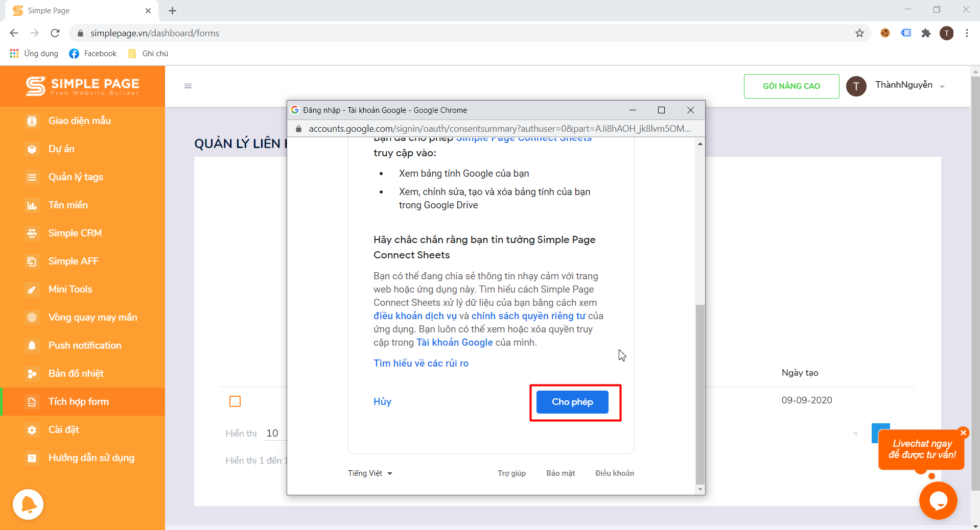This screenshot has height=530, width=980.
Task: Close the Simple Page browser tab
Action: [148, 11]
